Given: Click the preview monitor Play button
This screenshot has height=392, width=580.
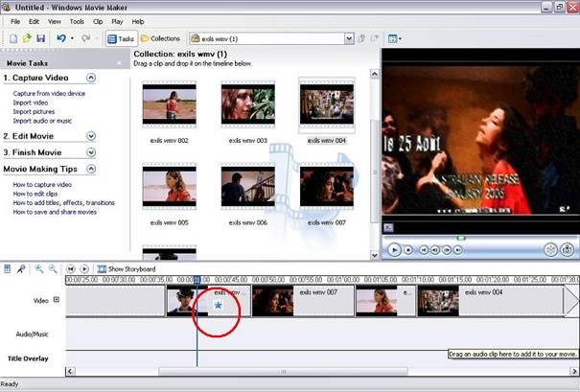Looking at the screenshot, I should point(394,250).
